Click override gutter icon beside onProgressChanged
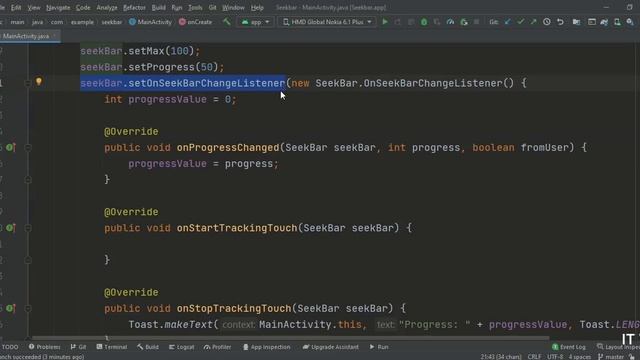The height and width of the screenshot is (360, 640). pyautogui.click(x=10, y=147)
